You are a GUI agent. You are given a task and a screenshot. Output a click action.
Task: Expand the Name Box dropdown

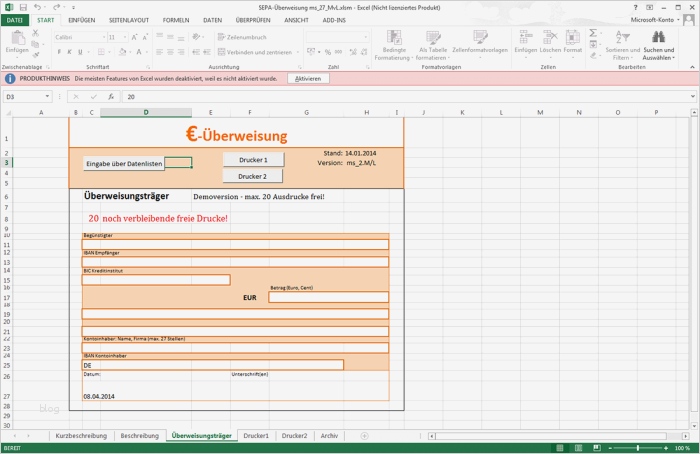tap(49, 97)
